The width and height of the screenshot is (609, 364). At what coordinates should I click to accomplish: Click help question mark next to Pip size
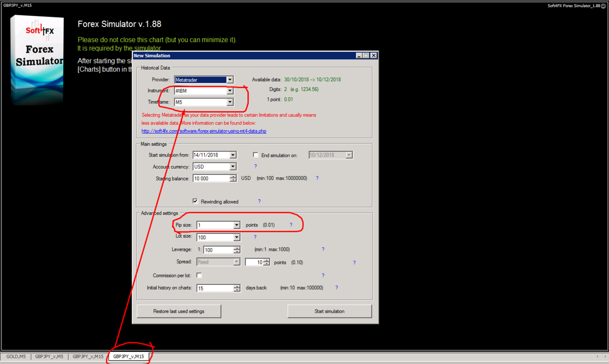291,225
